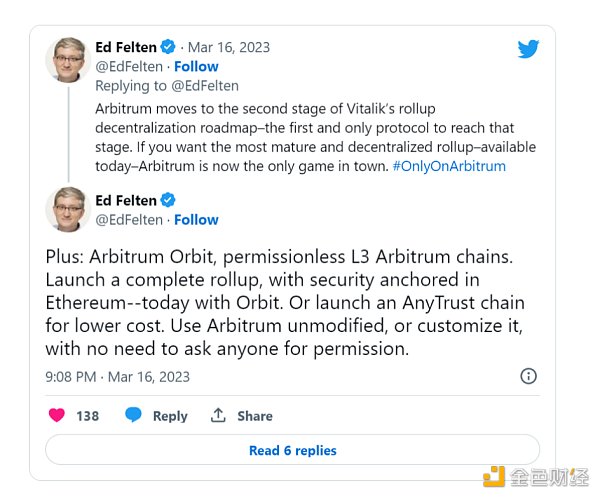This screenshot has height=498, width=600.
Task: Click the Reply text label
Action: click(x=170, y=416)
